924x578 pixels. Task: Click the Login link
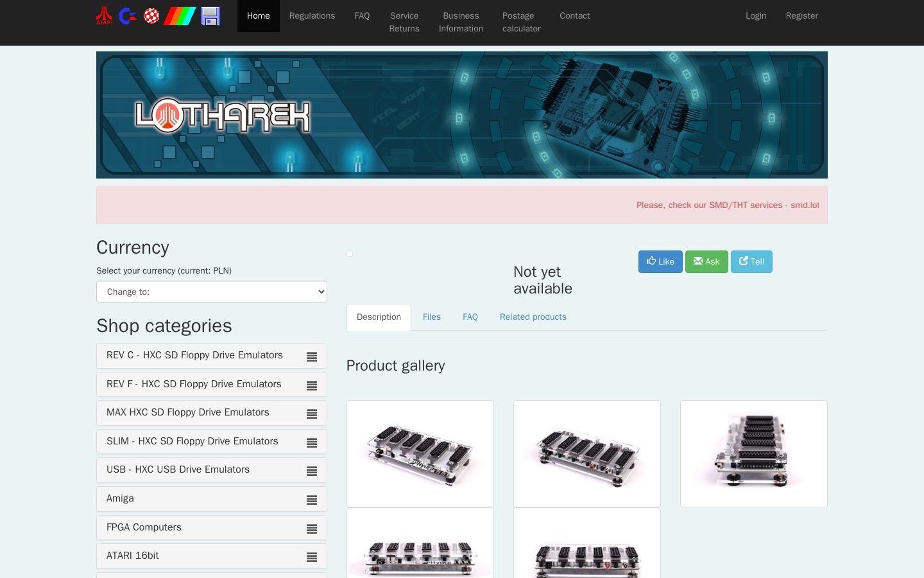[x=756, y=16]
